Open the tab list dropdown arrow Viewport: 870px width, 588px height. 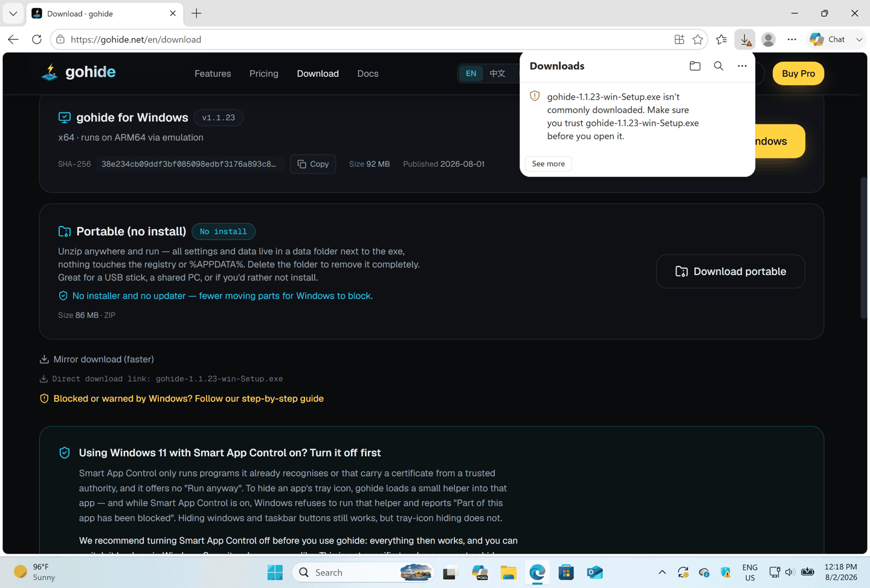pyautogui.click(x=13, y=13)
